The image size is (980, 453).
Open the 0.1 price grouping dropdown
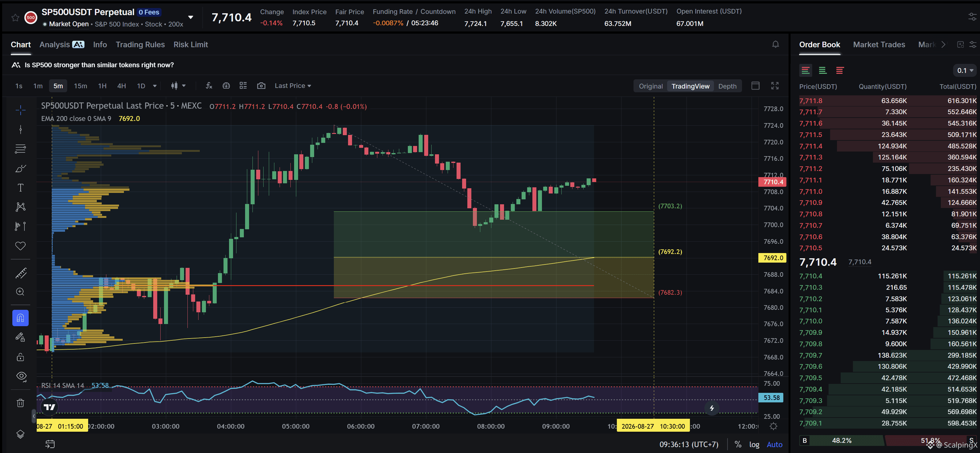coord(965,70)
